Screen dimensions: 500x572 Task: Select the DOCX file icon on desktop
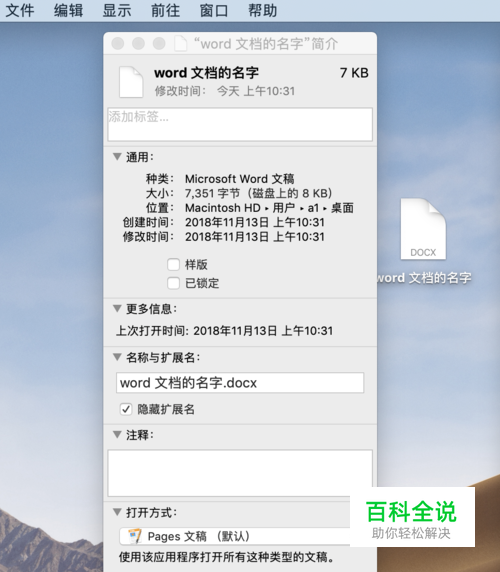[x=423, y=229]
